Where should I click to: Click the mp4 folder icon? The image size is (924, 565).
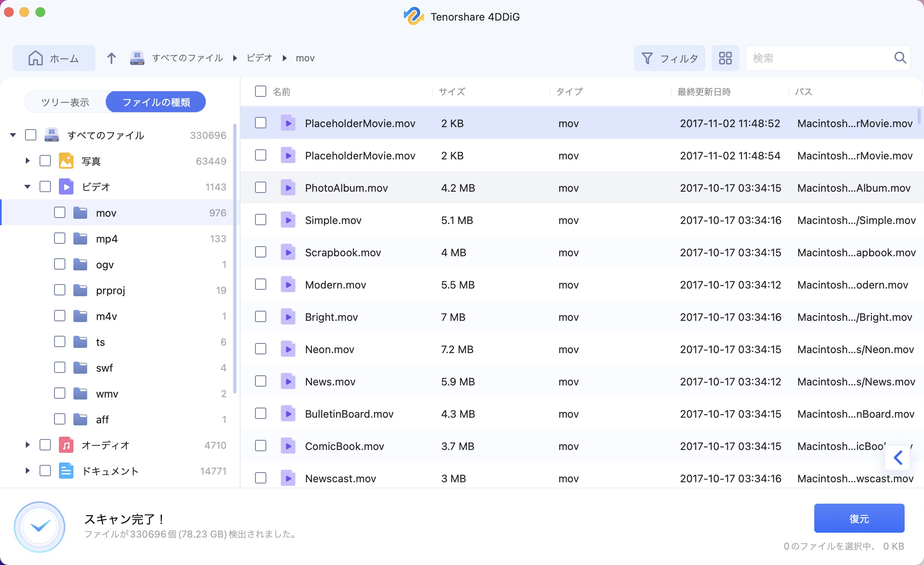(x=80, y=239)
